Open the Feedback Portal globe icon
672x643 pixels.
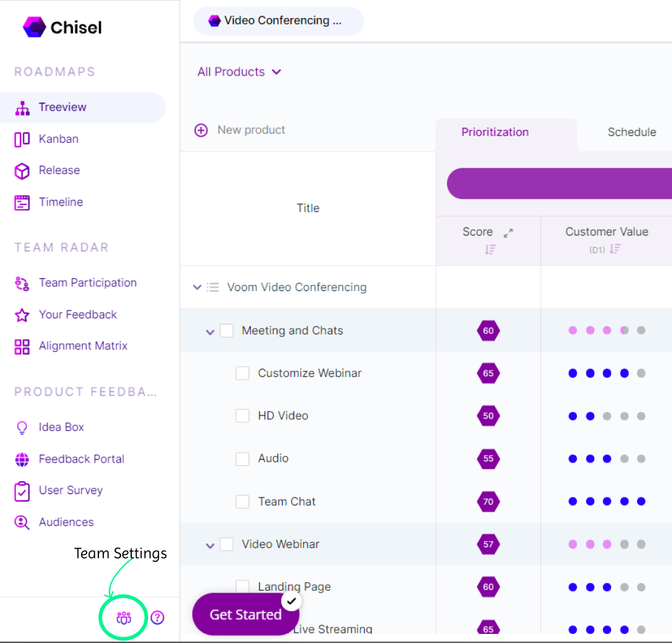21,459
